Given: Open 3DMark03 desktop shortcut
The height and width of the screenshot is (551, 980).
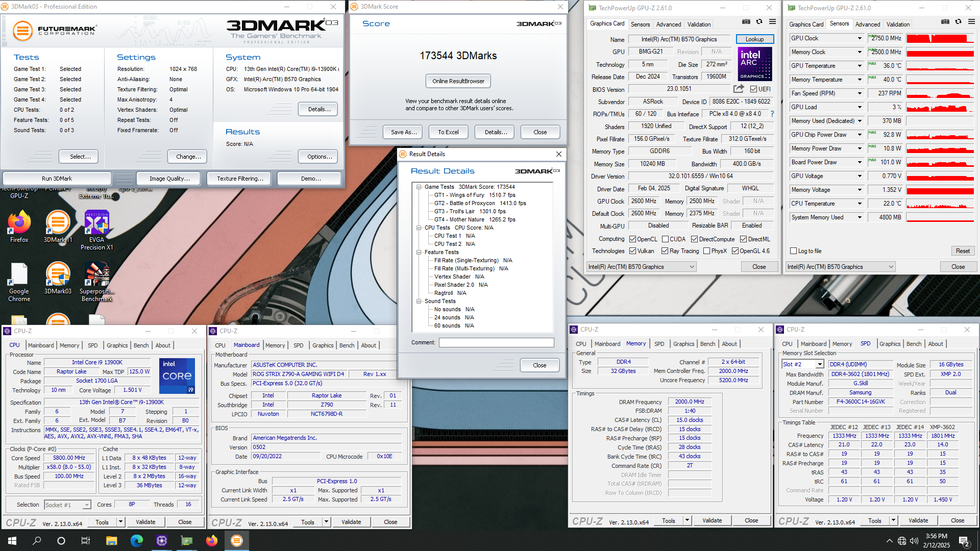Looking at the screenshot, I should pyautogui.click(x=58, y=278).
